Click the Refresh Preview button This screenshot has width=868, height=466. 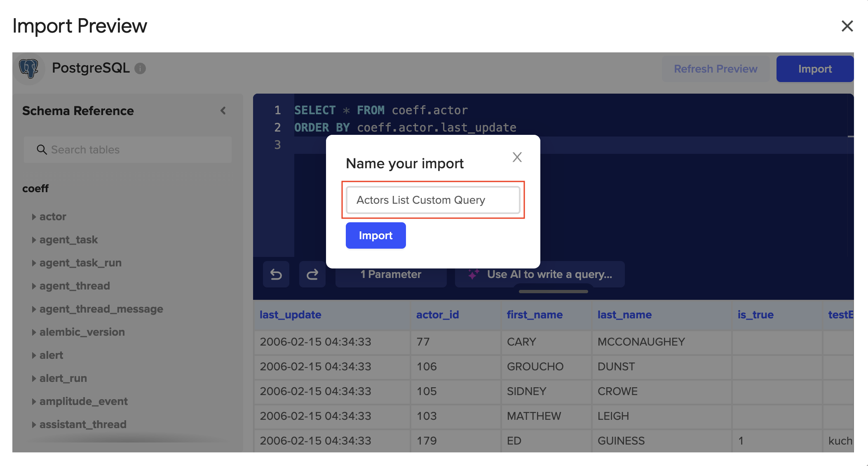(x=716, y=69)
